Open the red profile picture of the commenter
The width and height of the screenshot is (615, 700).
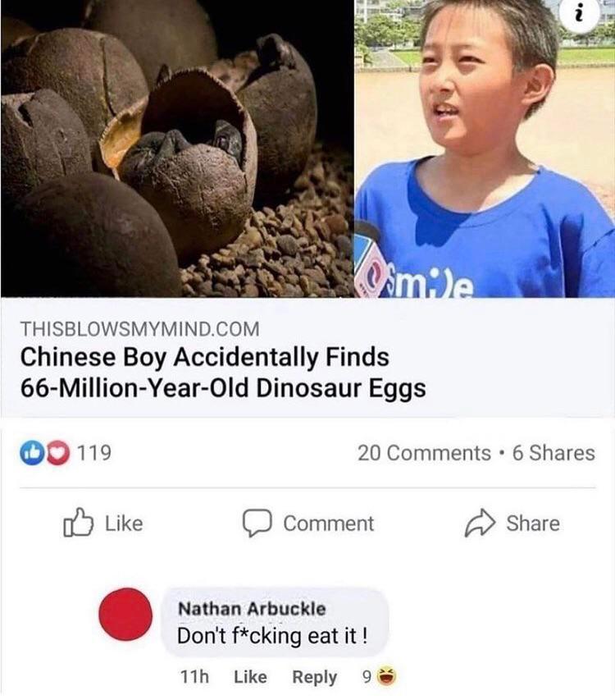coord(125,615)
